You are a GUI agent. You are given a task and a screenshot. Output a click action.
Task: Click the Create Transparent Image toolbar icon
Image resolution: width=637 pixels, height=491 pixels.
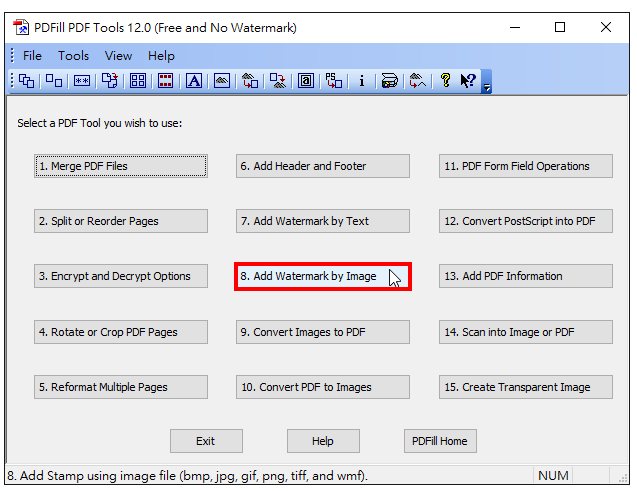[418, 81]
